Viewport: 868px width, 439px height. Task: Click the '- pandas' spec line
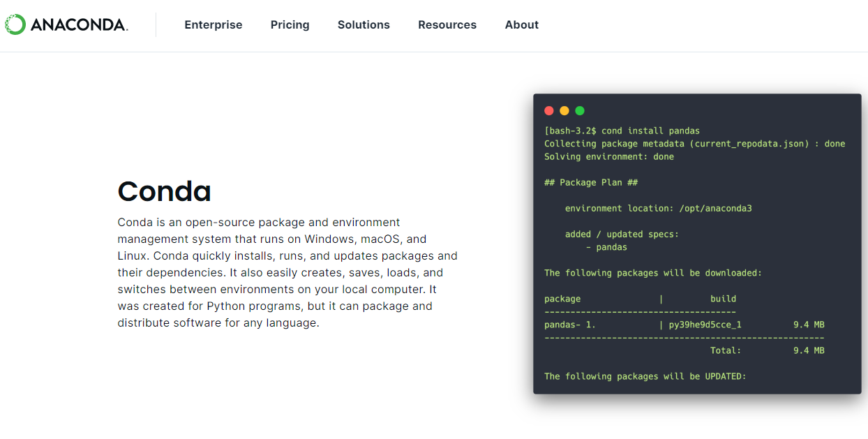[x=606, y=247]
